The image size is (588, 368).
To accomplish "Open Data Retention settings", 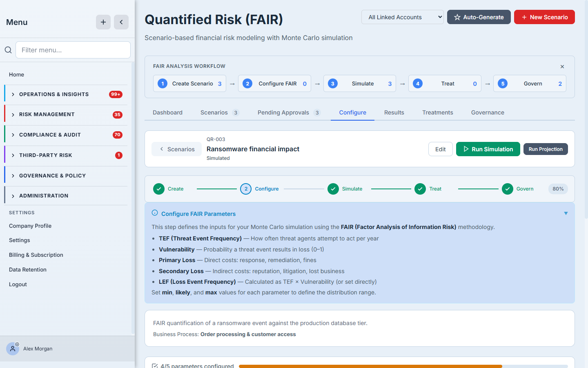I will [28, 269].
